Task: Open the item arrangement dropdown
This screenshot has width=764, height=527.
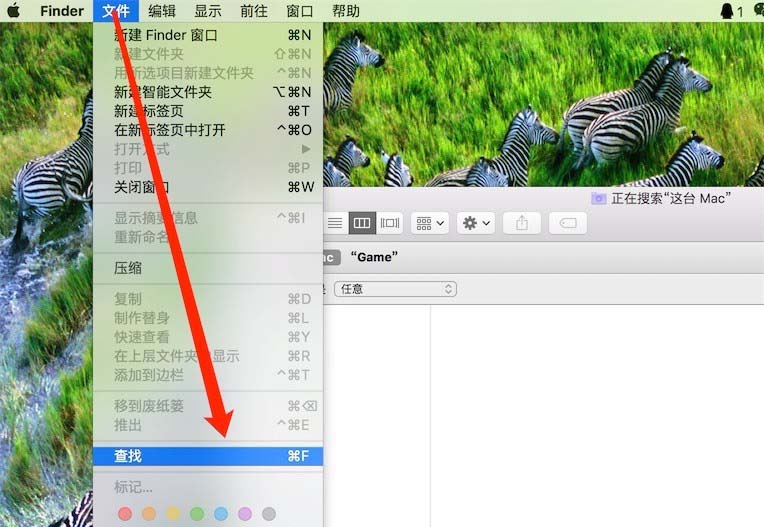Action: 430,223
